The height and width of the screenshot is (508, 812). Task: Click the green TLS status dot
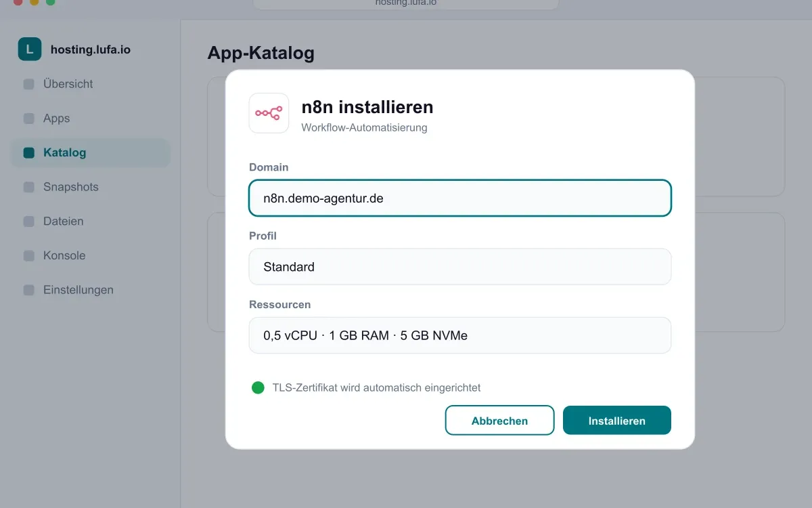pos(258,388)
